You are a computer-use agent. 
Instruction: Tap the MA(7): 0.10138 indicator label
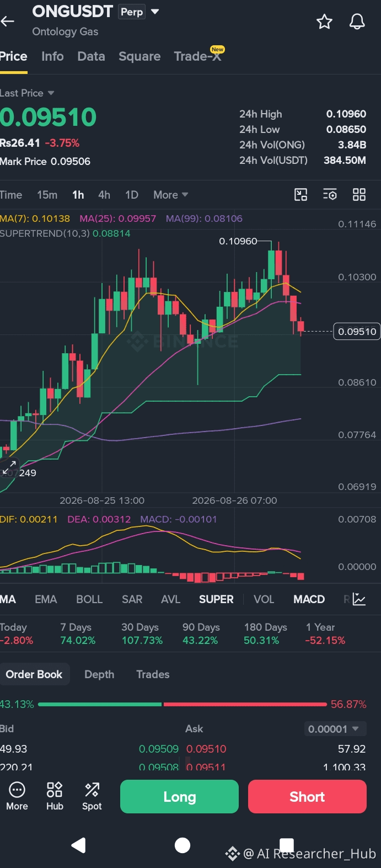pos(35,219)
